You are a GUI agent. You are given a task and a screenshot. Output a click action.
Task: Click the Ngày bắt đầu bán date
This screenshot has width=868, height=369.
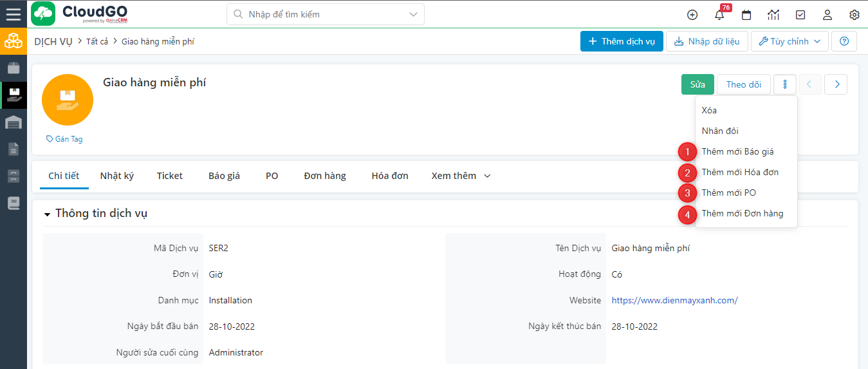click(x=232, y=326)
